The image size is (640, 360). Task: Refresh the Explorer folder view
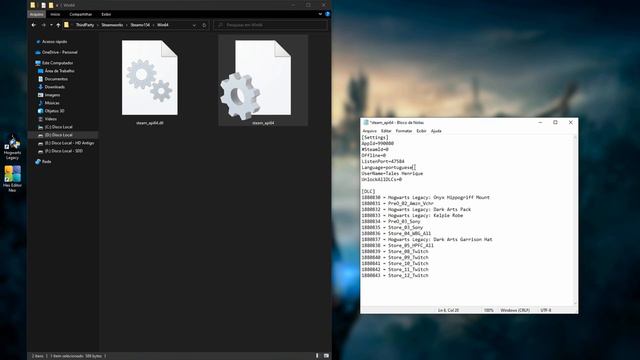pos(204,25)
